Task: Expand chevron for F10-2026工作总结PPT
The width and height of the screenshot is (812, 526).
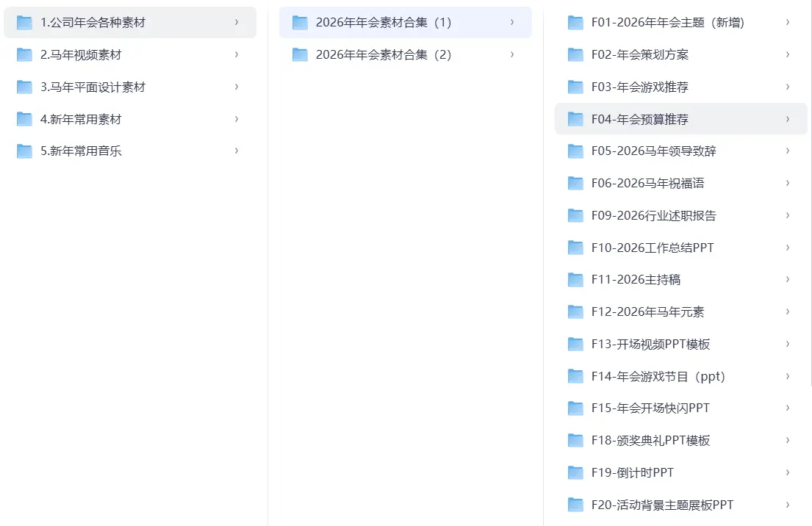Action: point(787,248)
